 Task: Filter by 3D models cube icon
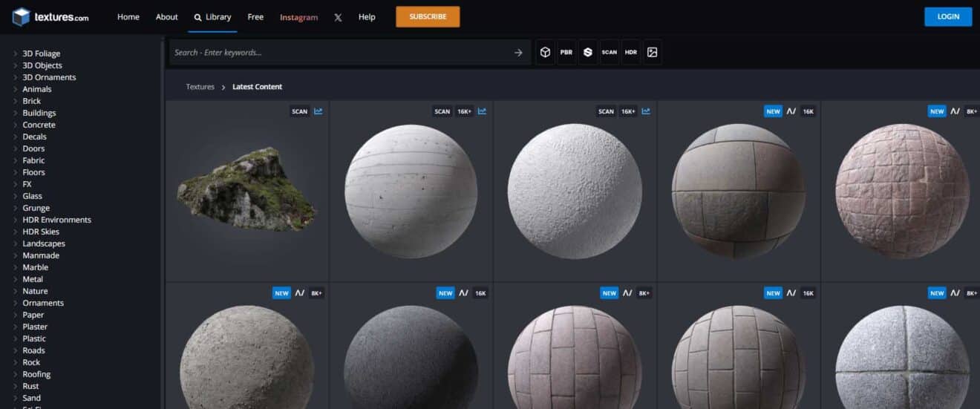545,52
